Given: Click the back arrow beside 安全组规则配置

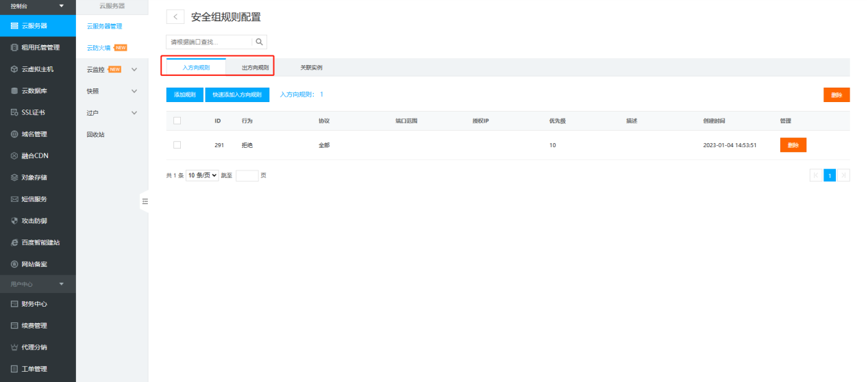Looking at the screenshot, I should click(175, 17).
